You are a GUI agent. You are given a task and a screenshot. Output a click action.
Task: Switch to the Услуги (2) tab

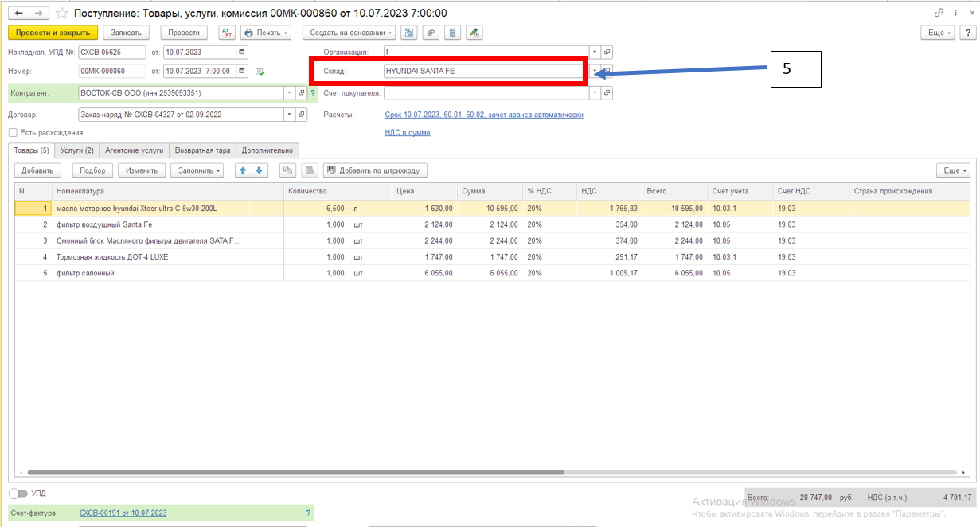pyautogui.click(x=78, y=150)
